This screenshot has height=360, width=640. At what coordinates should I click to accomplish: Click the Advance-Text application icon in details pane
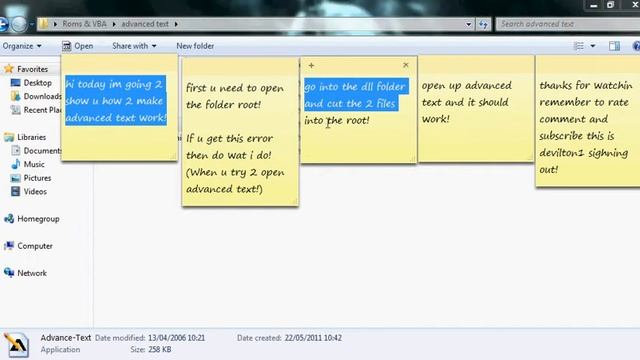point(16,344)
